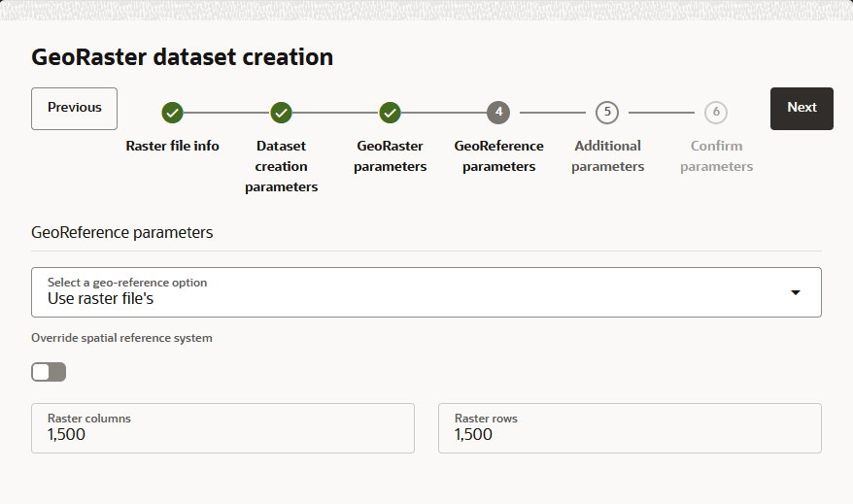Image resolution: width=853 pixels, height=504 pixels.
Task: Click the step 6 circle icon
Action: (x=716, y=113)
